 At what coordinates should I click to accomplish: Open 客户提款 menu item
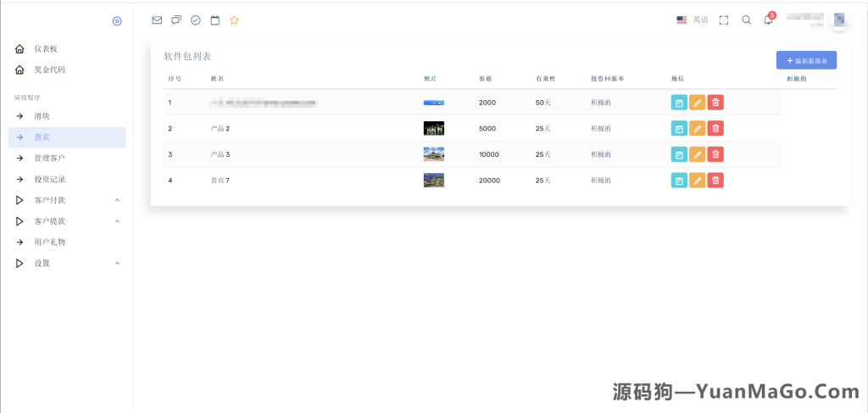(50, 220)
